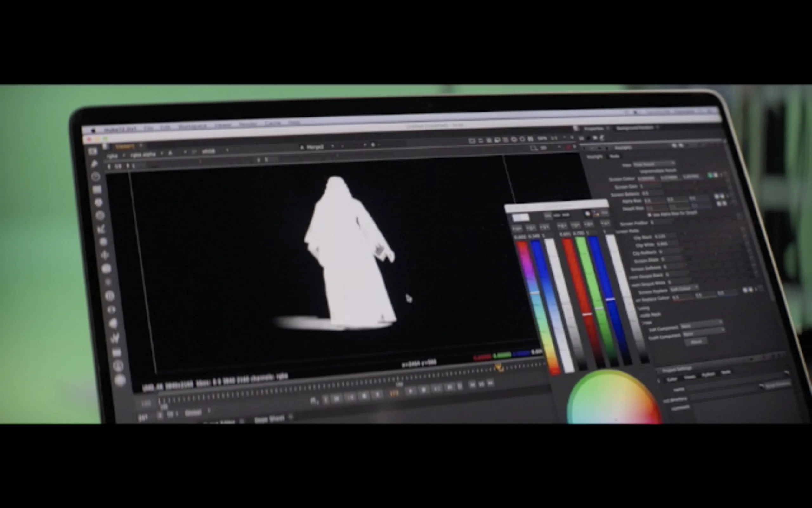This screenshot has width=812, height=508.
Task: Switch to the Background Renders tab
Action: point(635,128)
